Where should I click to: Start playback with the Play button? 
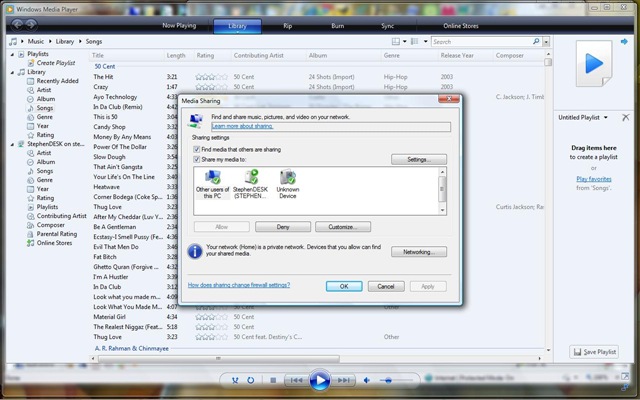coord(320,380)
